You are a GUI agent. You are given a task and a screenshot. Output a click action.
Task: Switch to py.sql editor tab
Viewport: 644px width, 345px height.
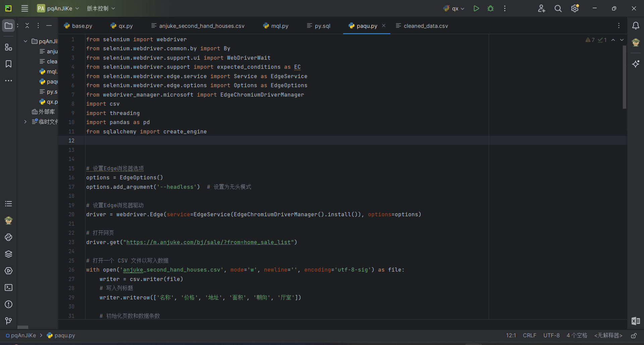point(319,26)
